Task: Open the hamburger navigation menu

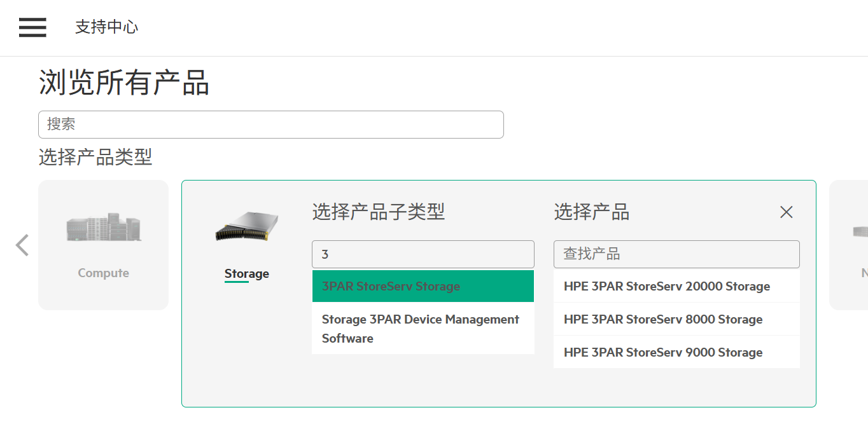Action: (x=32, y=27)
